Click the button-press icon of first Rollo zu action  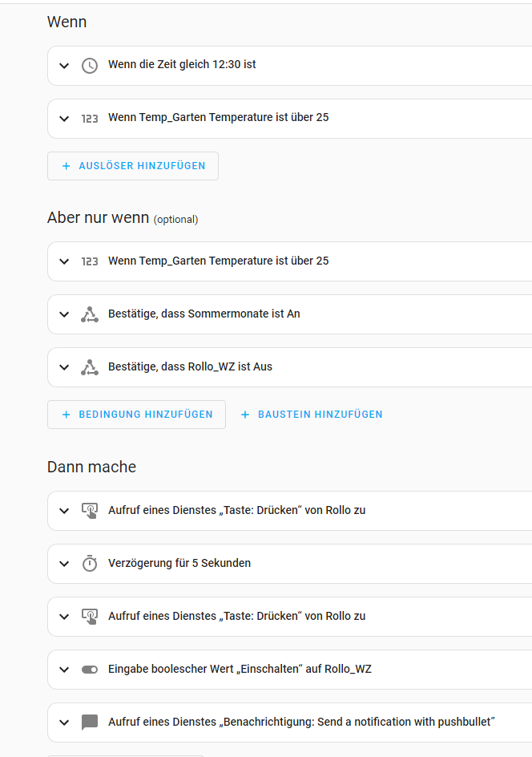[x=90, y=510]
